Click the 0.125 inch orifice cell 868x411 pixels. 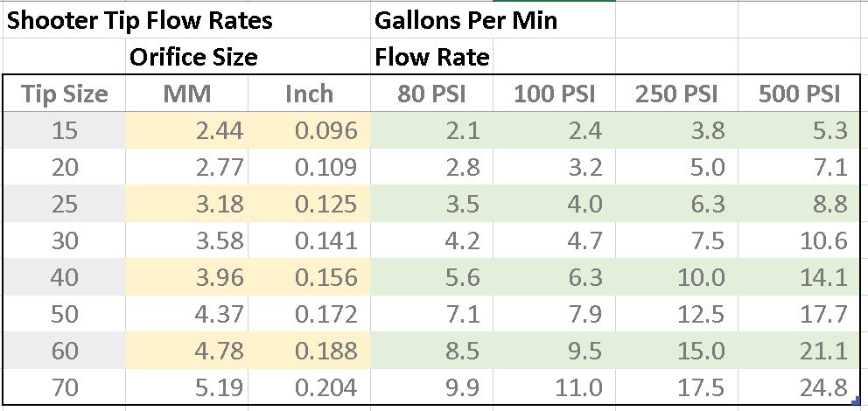(x=310, y=204)
